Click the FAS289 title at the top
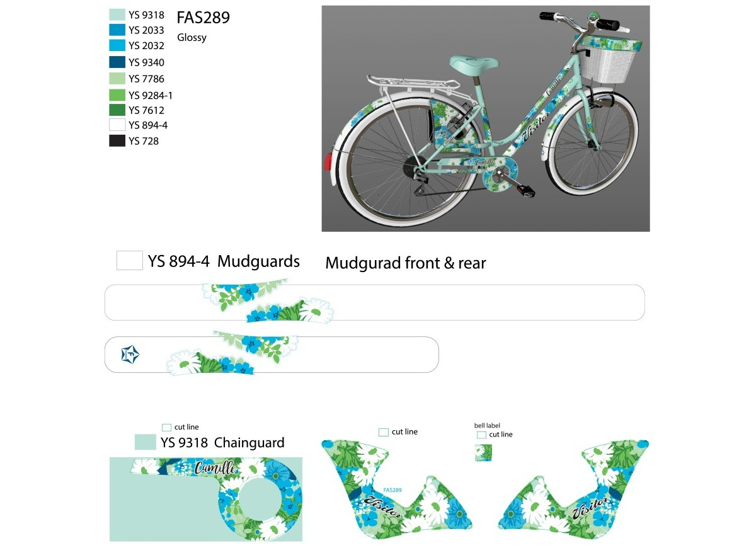 [x=203, y=18]
